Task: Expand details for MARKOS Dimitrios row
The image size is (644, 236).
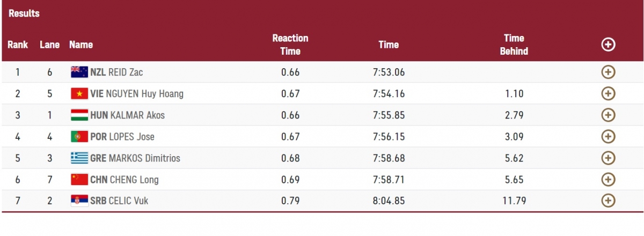Action: pyautogui.click(x=608, y=158)
